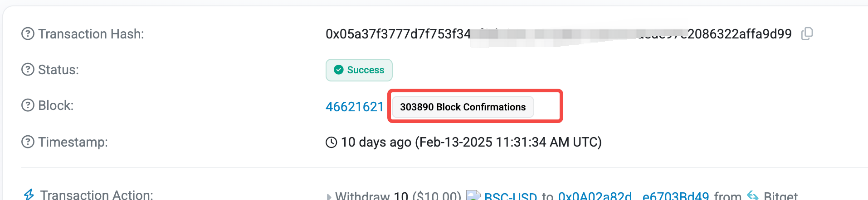Click the green Success checkmark icon
Screen dimensions: 868x200
click(x=338, y=70)
